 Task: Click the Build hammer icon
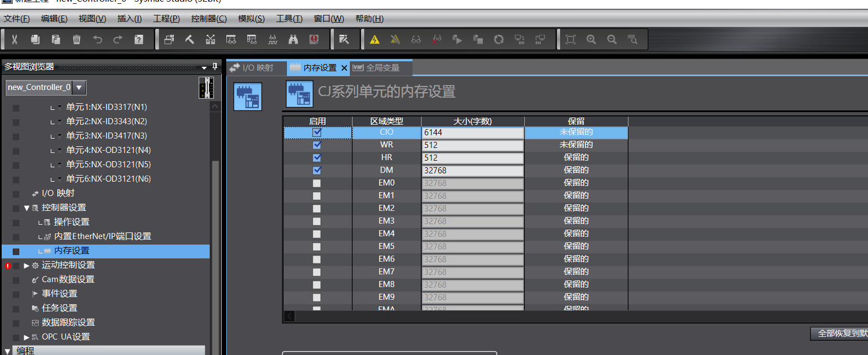click(190, 39)
